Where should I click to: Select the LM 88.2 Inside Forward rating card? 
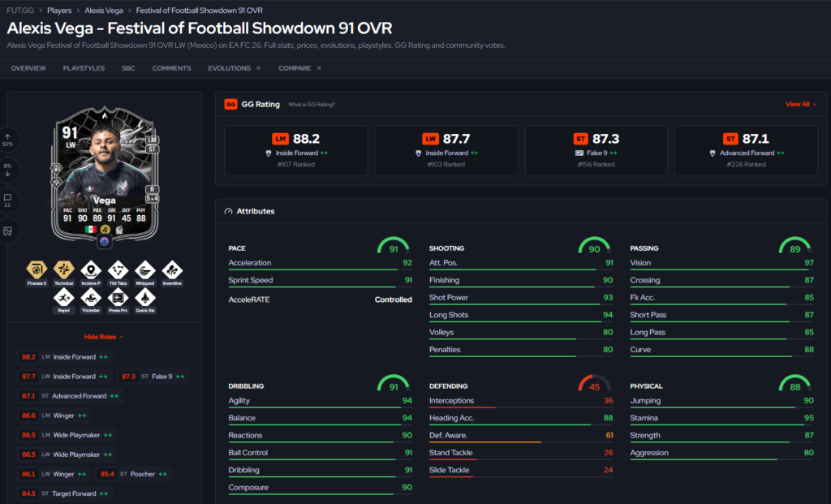pos(295,150)
